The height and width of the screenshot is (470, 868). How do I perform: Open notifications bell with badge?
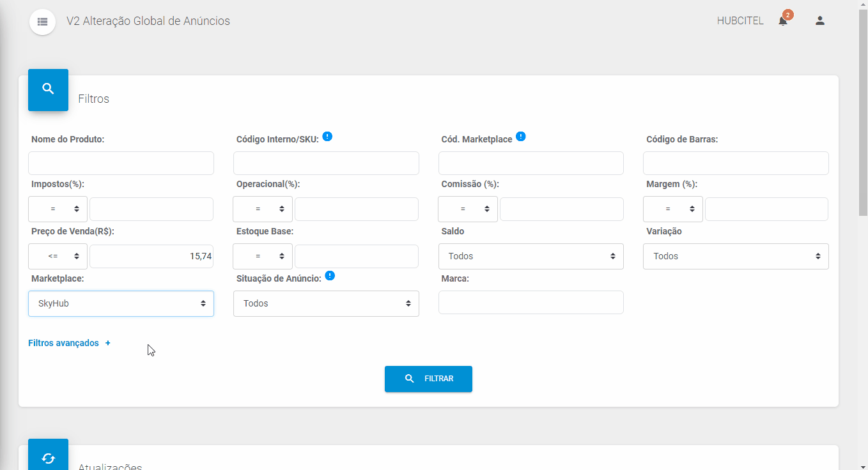(784, 19)
